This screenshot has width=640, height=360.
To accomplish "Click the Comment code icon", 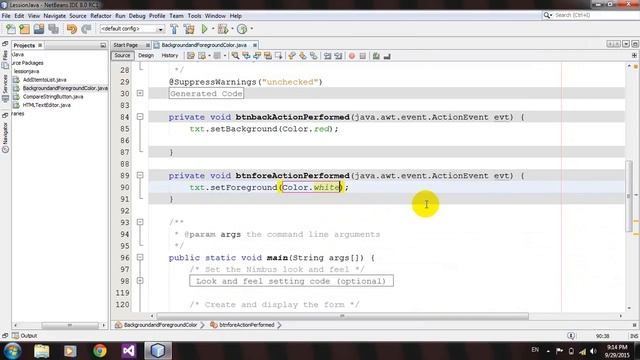I will (376, 56).
